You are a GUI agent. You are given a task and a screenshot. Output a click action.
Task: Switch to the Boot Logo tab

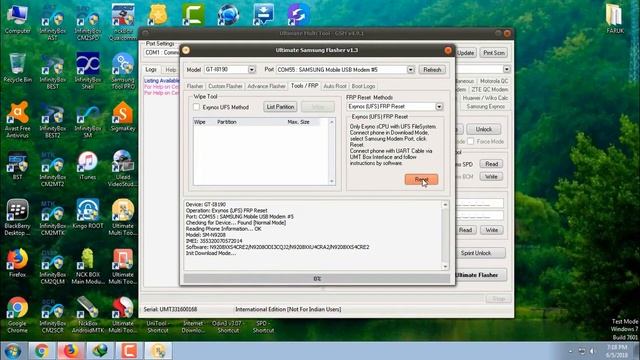click(363, 86)
